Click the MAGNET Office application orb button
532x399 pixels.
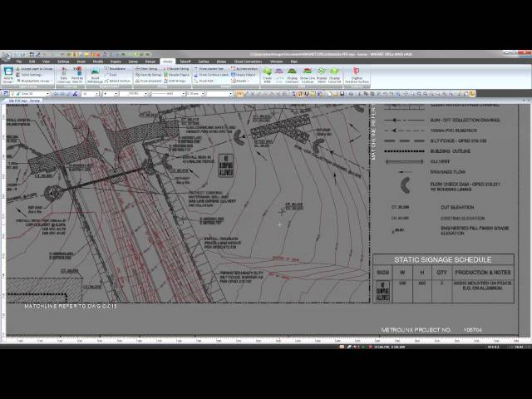pyautogui.click(x=5, y=56)
